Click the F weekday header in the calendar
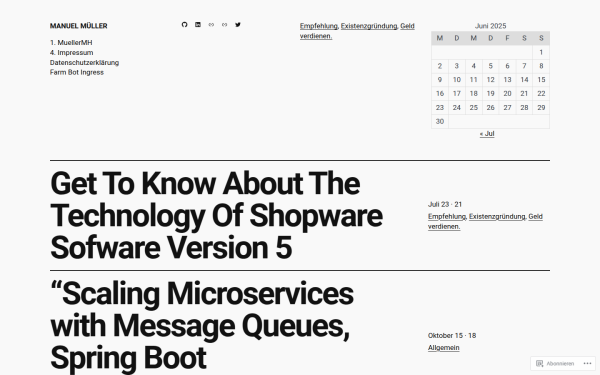Screen dimensions: 600x375 [x=507, y=38]
